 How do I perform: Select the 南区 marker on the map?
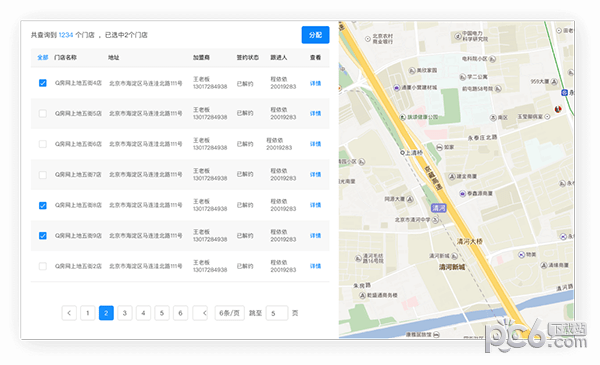[x=494, y=118]
